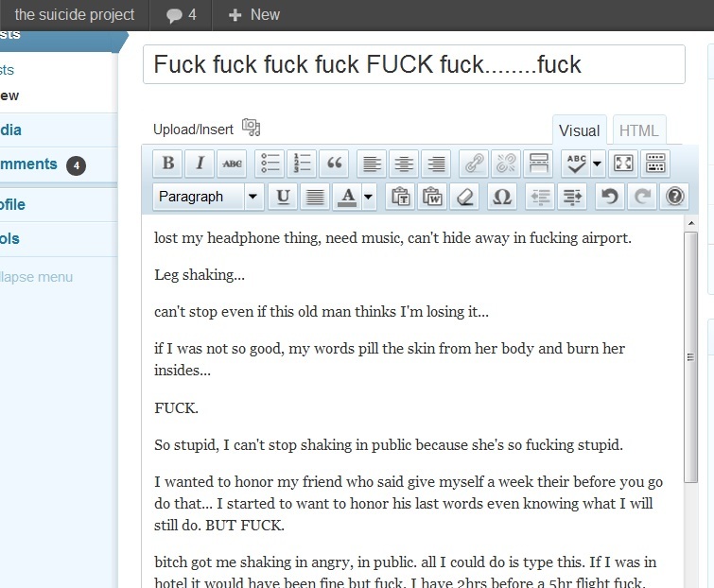Click the blockquote icon
Image resolution: width=714 pixels, height=588 pixels.
[x=334, y=163]
